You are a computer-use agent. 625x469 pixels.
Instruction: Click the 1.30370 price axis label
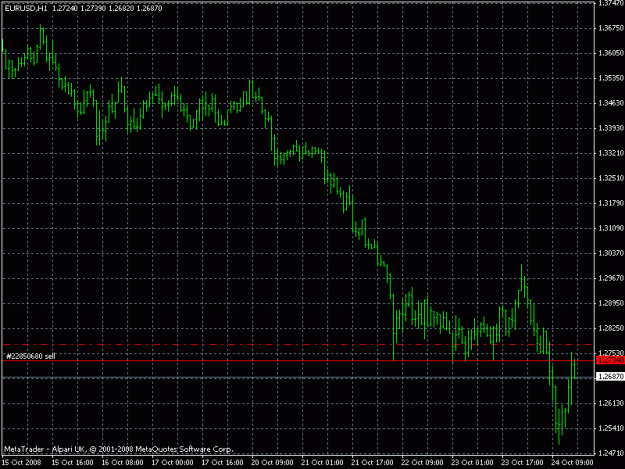point(611,253)
